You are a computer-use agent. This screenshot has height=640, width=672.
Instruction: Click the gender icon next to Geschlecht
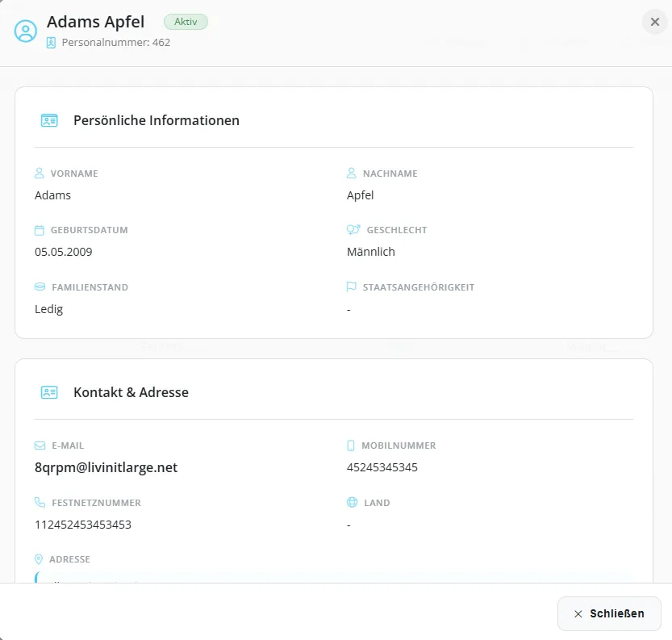click(x=352, y=230)
